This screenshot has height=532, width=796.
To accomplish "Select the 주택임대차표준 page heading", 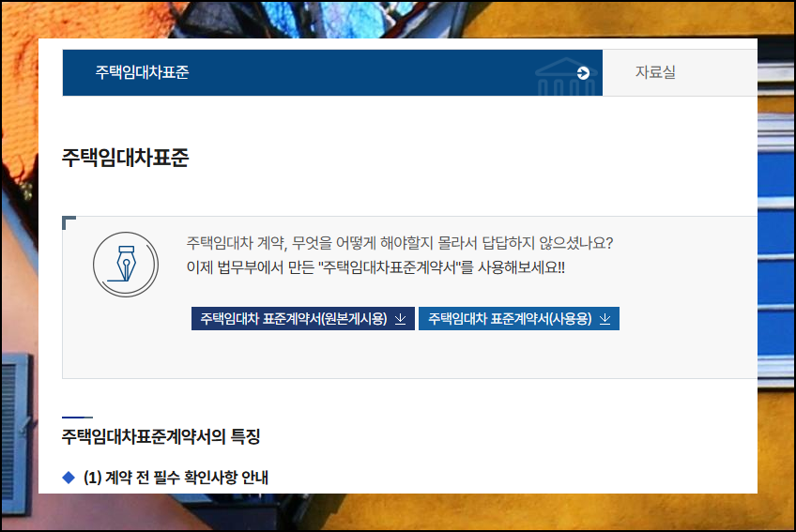I will pyautogui.click(x=126, y=158).
